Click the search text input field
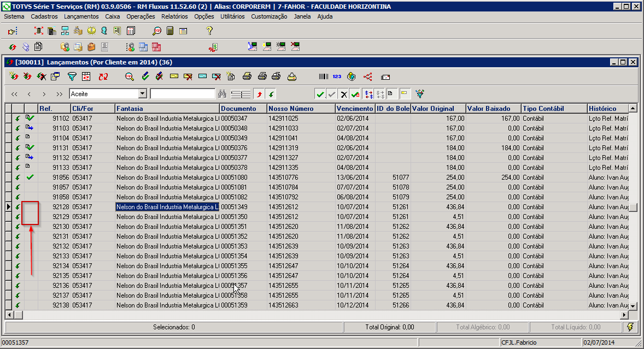This screenshot has height=349, width=644. point(183,94)
